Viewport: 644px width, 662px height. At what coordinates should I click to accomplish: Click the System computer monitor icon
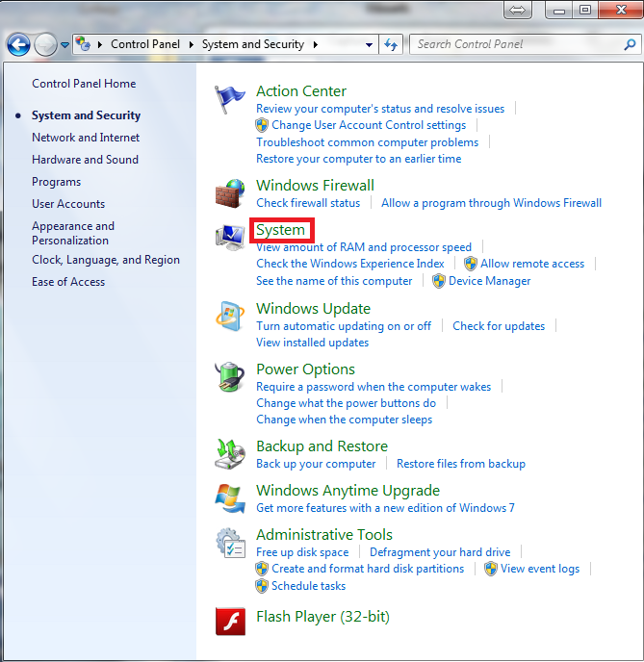click(x=230, y=238)
